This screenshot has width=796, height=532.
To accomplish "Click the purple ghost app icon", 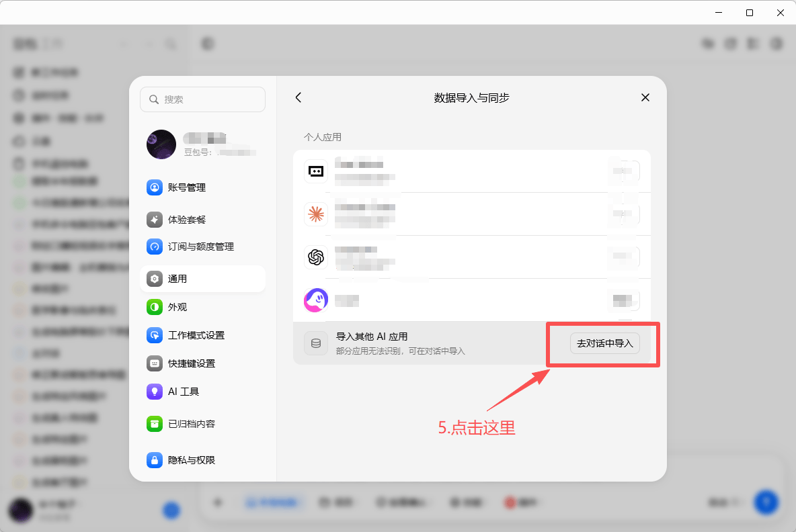I will tap(316, 301).
